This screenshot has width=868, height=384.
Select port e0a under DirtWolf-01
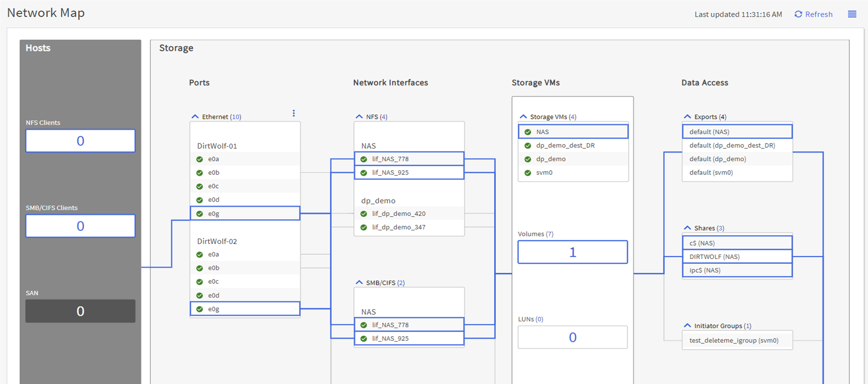tap(245, 159)
